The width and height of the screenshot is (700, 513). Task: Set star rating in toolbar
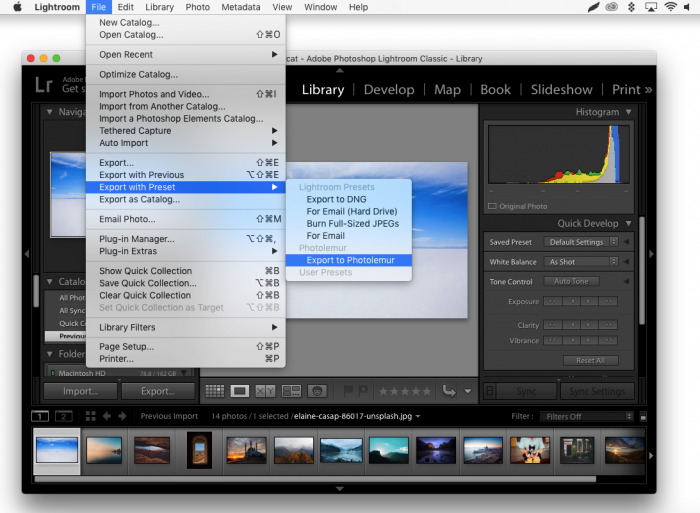[x=405, y=392]
